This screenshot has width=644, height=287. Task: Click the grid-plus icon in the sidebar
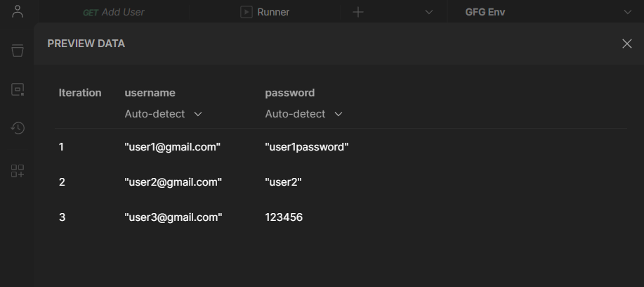pos(18,171)
